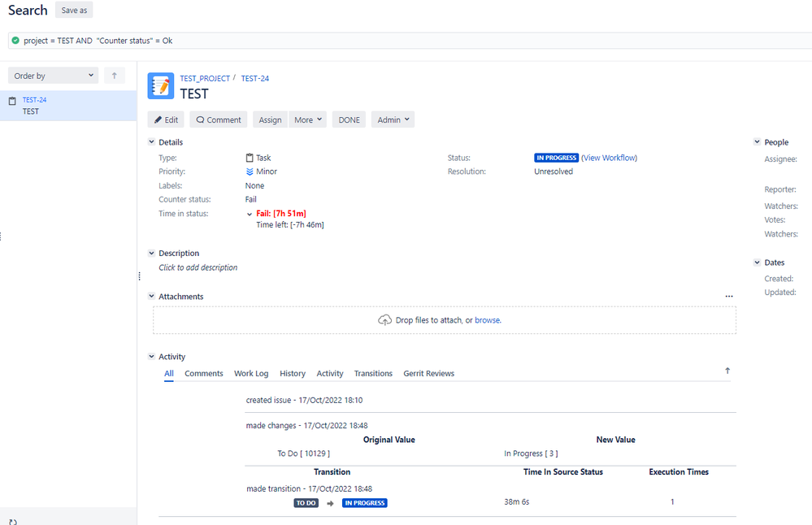Open the Gerrit Reviews tab
The image size is (812, 525).
click(429, 373)
